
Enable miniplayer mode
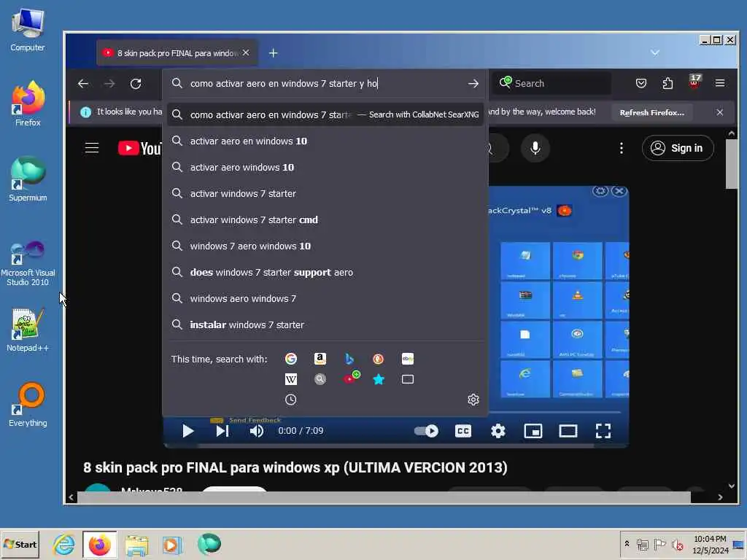click(x=533, y=431)
